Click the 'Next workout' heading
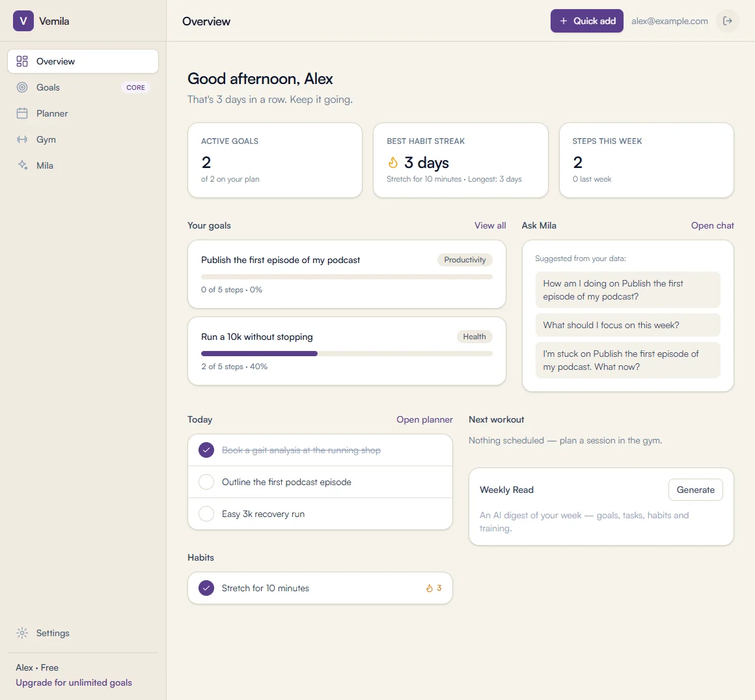Viewport: 755px width, 700px height. tap(497, 419)
